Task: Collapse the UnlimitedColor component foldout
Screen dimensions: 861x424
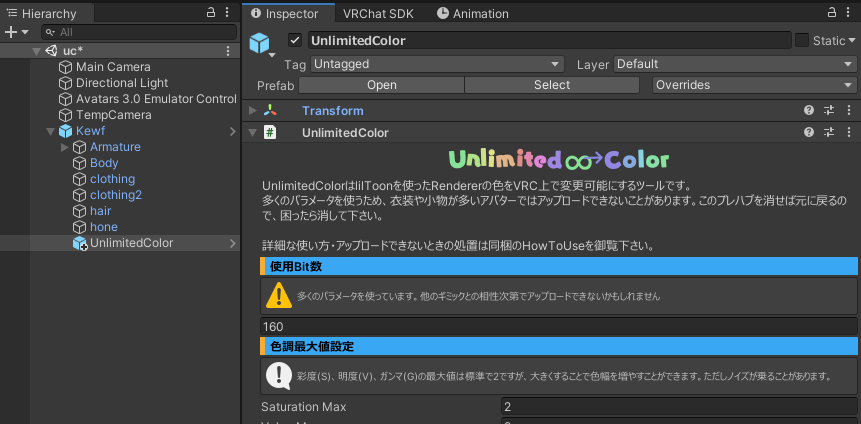Action: (253, 133)
